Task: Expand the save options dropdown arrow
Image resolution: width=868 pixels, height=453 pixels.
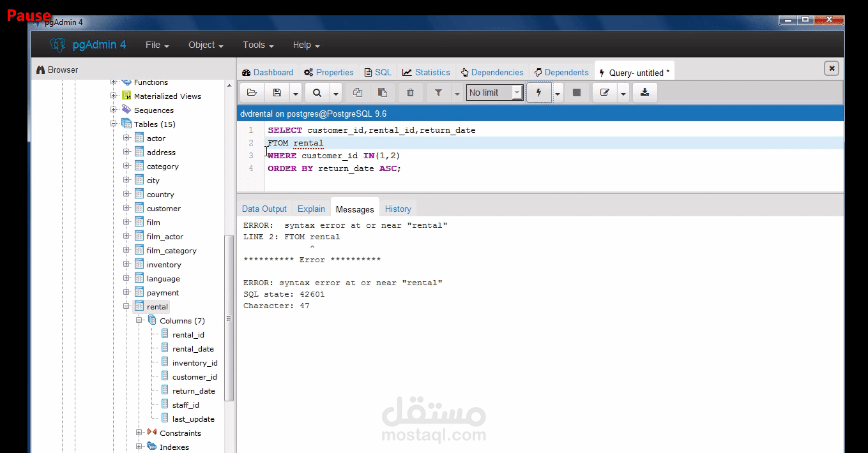Action: click(x=294, y=93)
